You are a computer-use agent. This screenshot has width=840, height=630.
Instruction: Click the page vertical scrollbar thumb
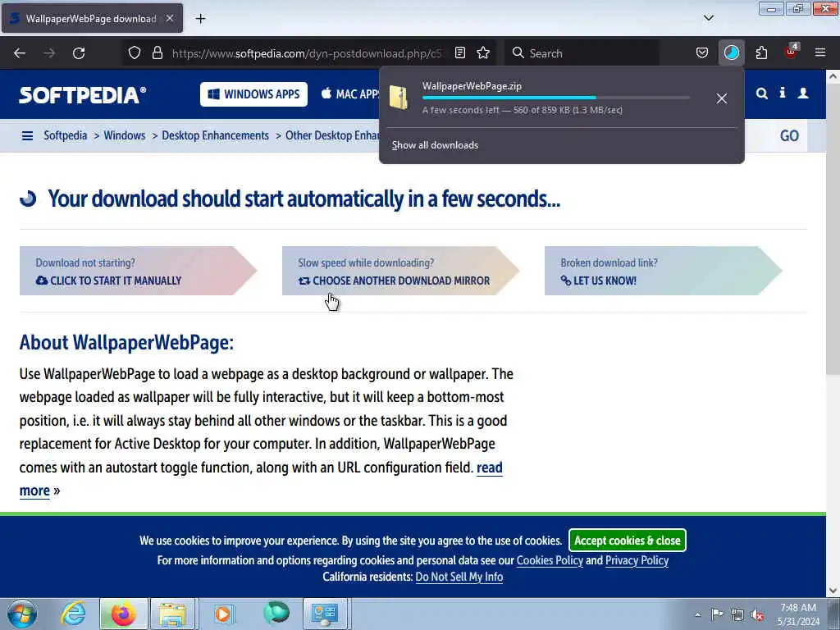point(833,229)
